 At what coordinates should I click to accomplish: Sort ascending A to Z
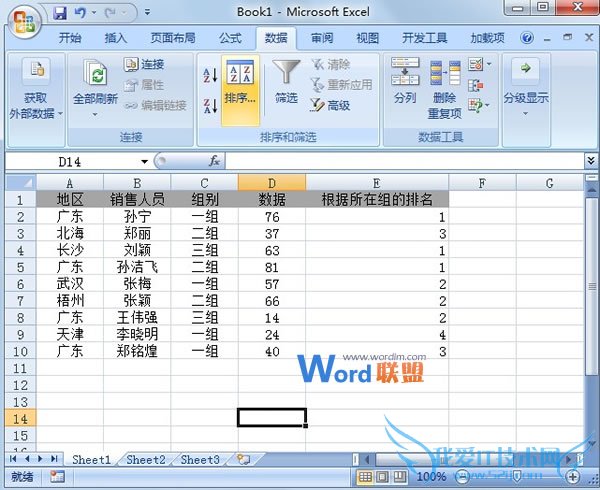(210, 75)
